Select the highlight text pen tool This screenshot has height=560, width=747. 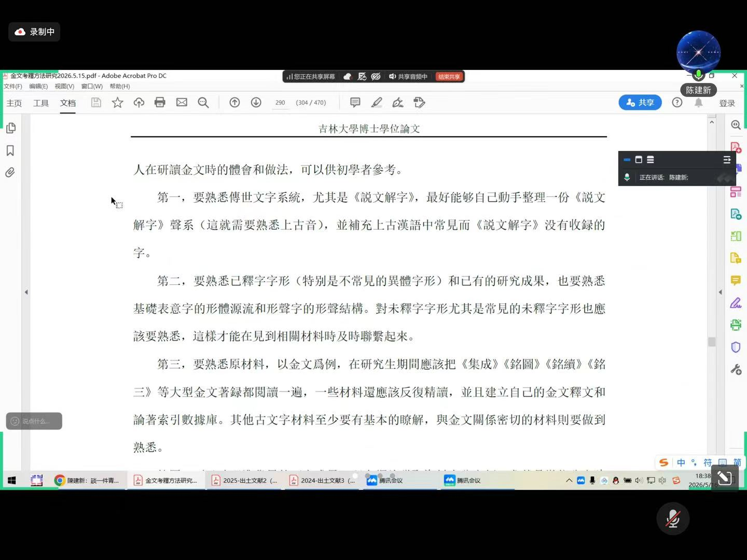[x=377, y=103]
